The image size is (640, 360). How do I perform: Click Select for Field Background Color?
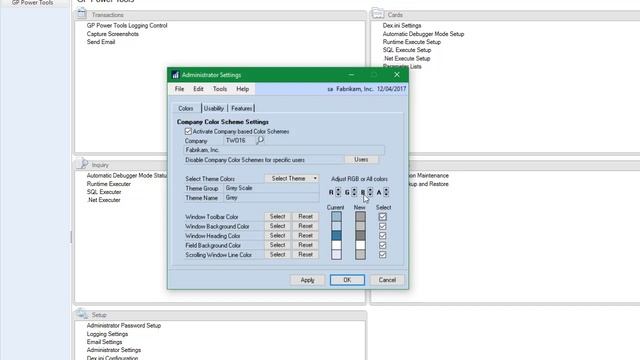tap(278, 245)
